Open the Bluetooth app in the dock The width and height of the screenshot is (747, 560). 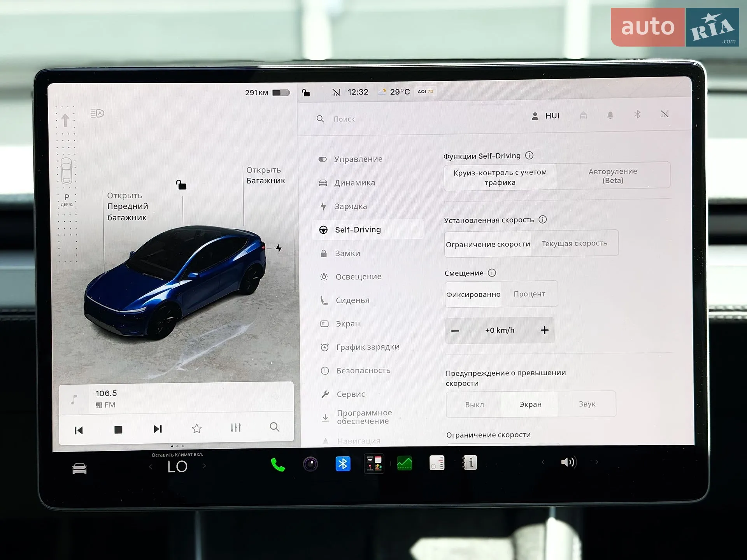click(x=343, y=464)
